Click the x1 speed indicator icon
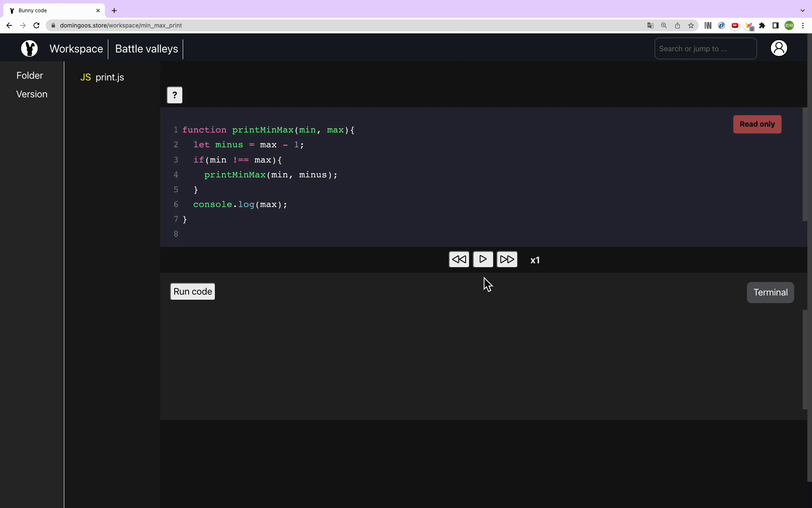The width and height of the screenshot is (812, 508). coord(534,259)
